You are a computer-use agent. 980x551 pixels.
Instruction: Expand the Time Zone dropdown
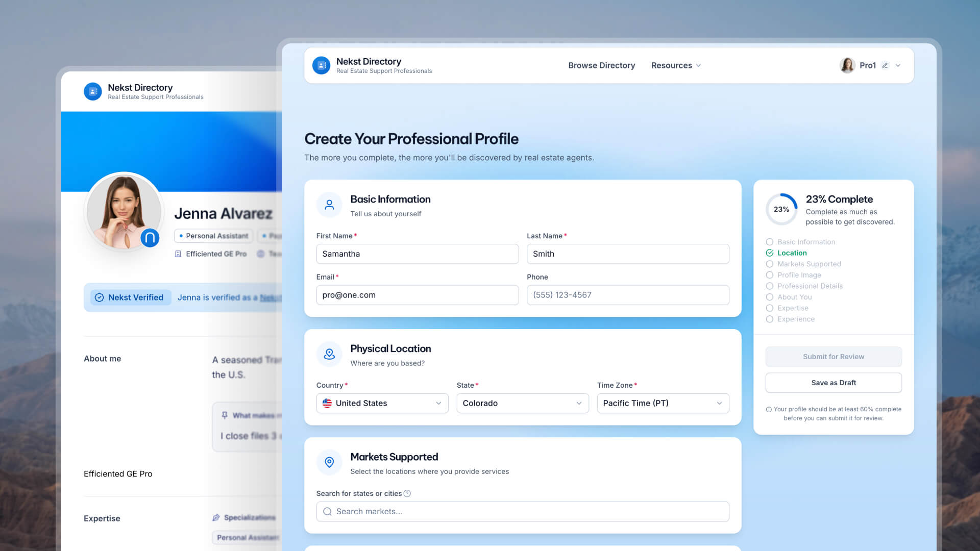[662, 403]
